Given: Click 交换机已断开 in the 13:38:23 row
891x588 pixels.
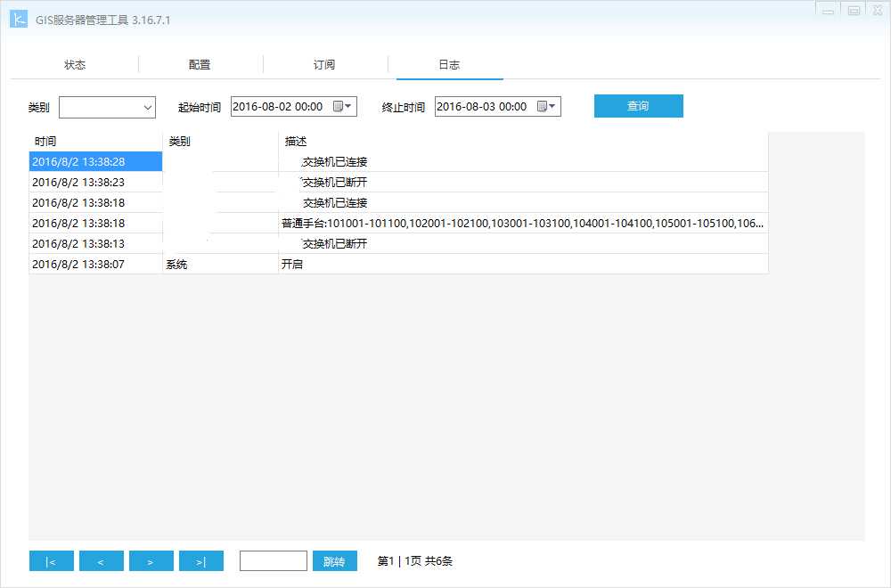Looking at the screenshot, I should (335, 182).
